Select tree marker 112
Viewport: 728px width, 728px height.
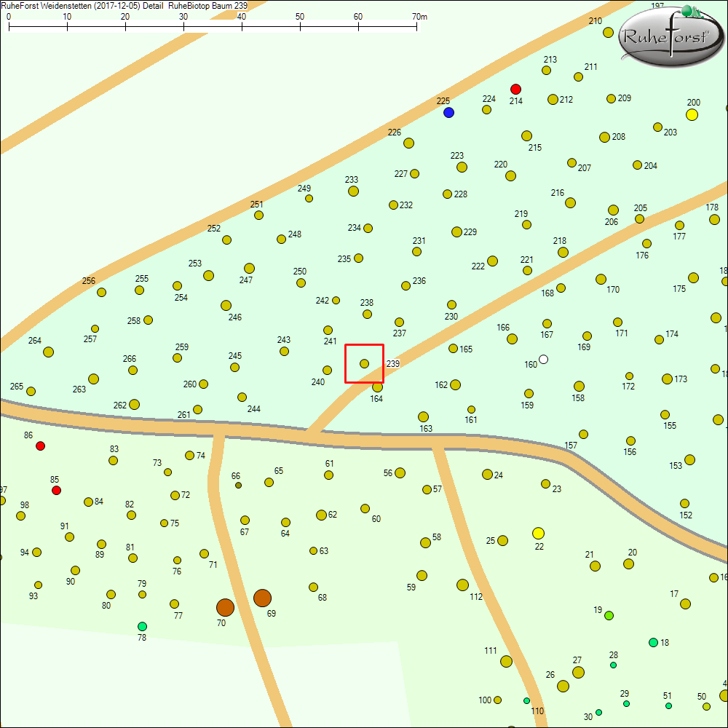[462, 585]
